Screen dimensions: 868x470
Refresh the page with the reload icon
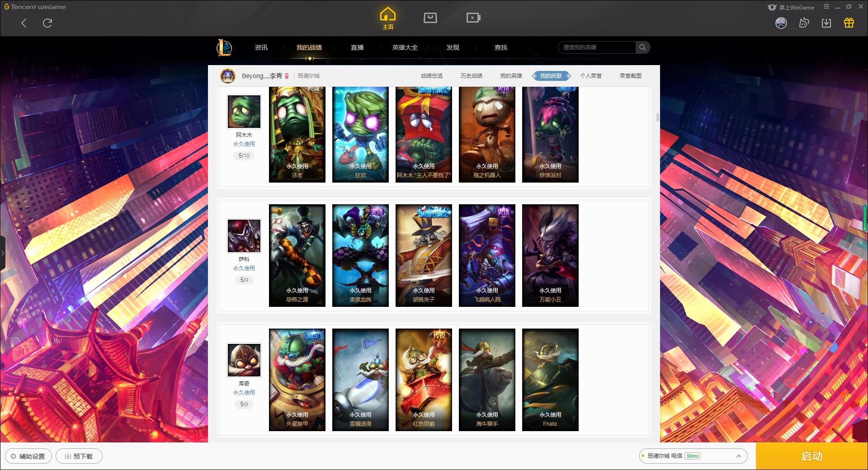47,23
